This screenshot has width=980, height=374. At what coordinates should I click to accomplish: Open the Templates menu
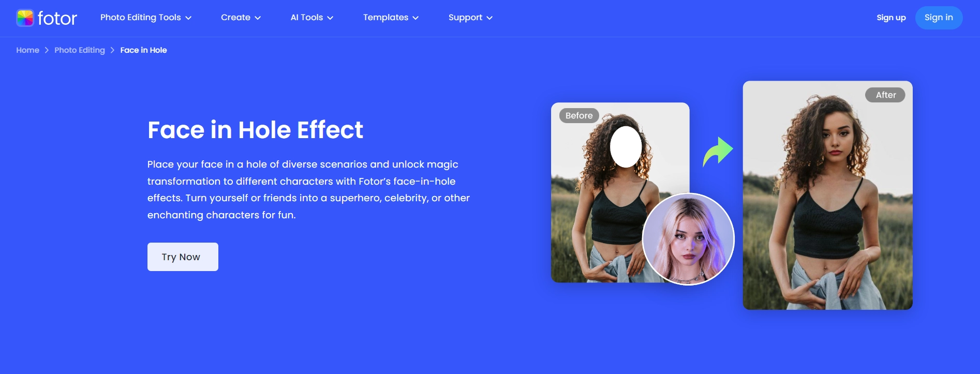point(391,18)
